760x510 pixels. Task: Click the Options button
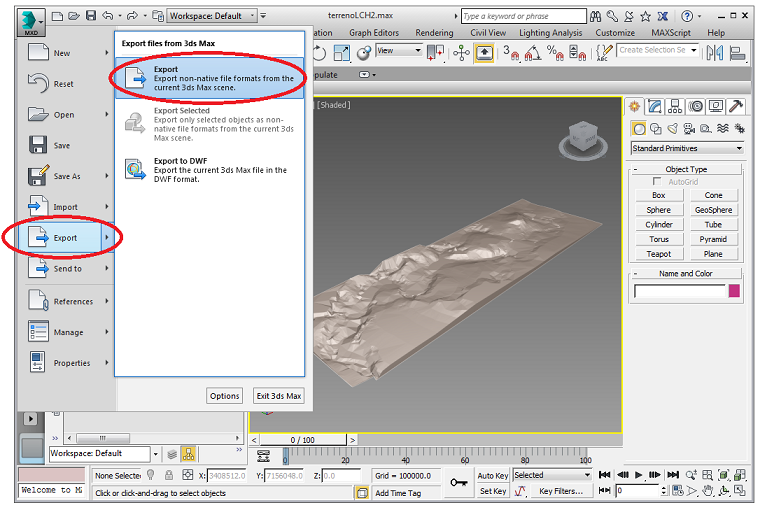tap(224, 396)
